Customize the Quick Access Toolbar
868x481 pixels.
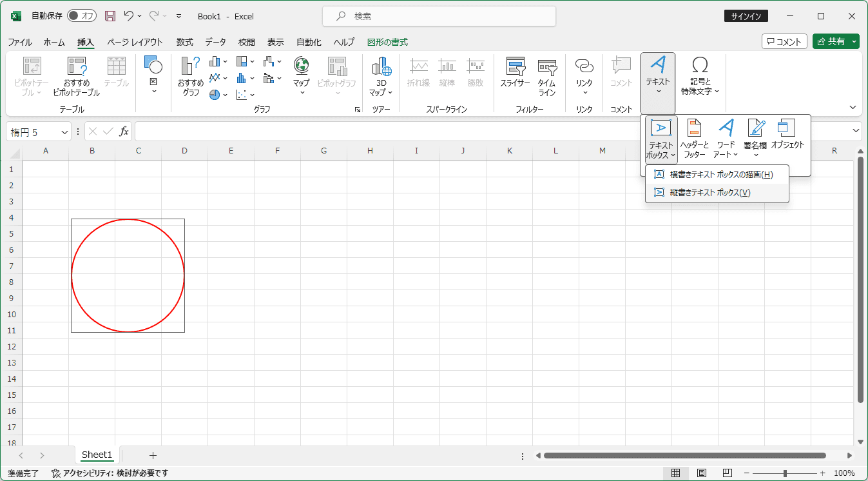tap(178, 16)
